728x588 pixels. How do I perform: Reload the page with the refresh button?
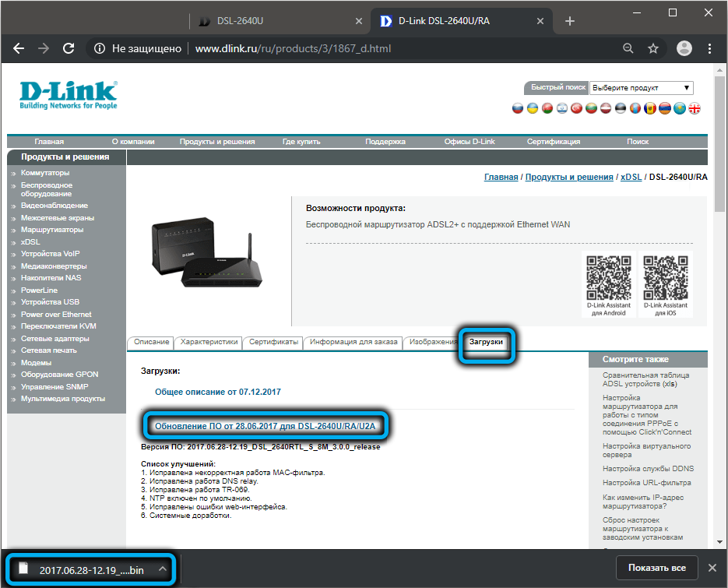click(69, 49)
